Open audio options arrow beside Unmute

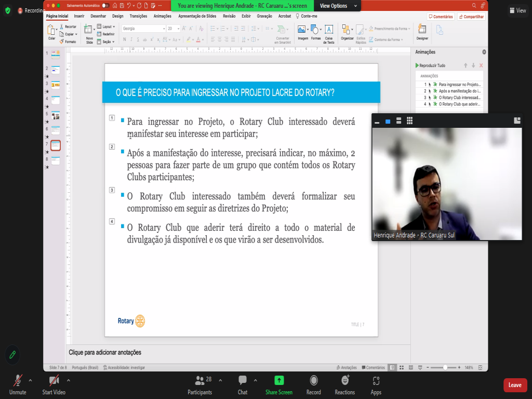click(x=30, y=380)
